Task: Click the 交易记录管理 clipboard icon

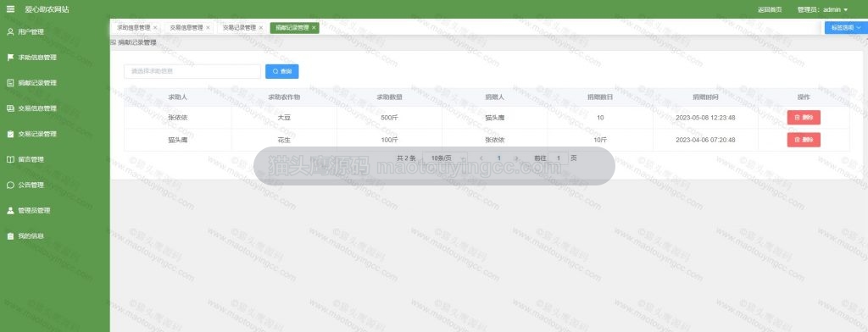Action: coord(10,134)
